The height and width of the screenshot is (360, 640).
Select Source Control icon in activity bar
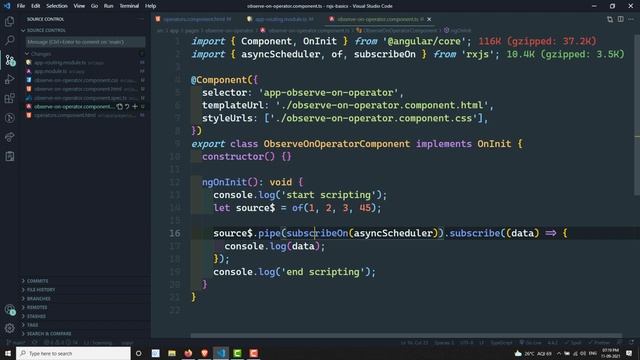pyautogui.click(x=10, y=60)
